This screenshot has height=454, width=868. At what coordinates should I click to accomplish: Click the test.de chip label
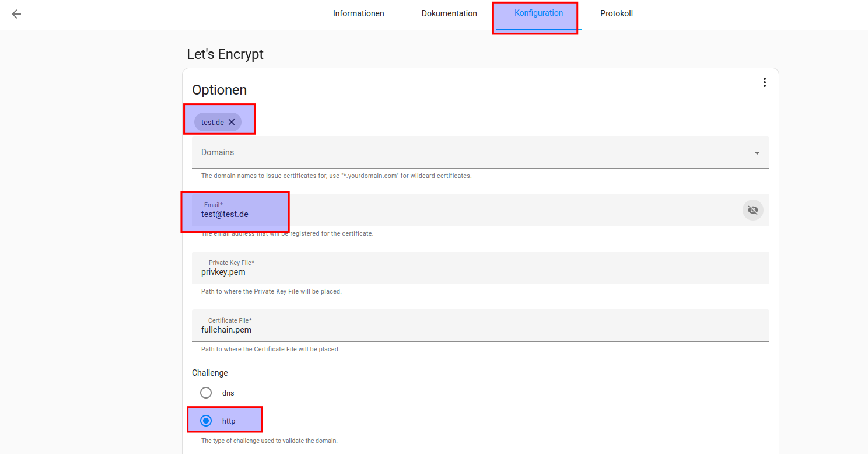tap(212, 122)
